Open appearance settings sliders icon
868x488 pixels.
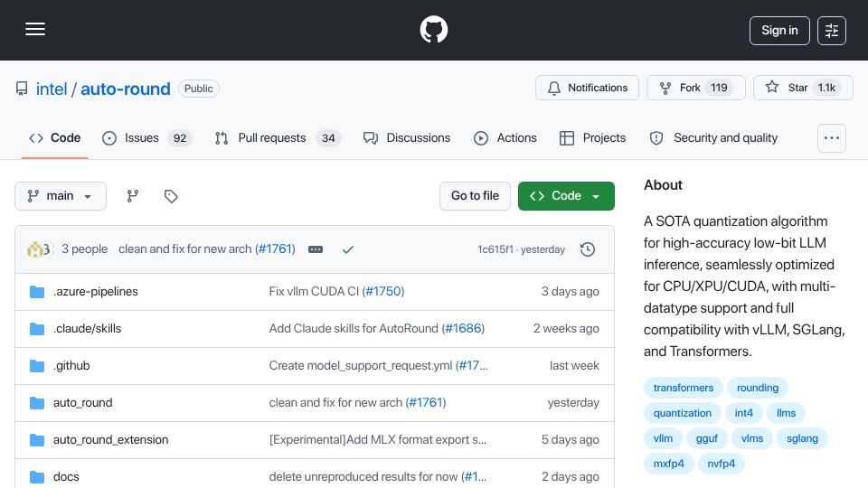(832, 31)
